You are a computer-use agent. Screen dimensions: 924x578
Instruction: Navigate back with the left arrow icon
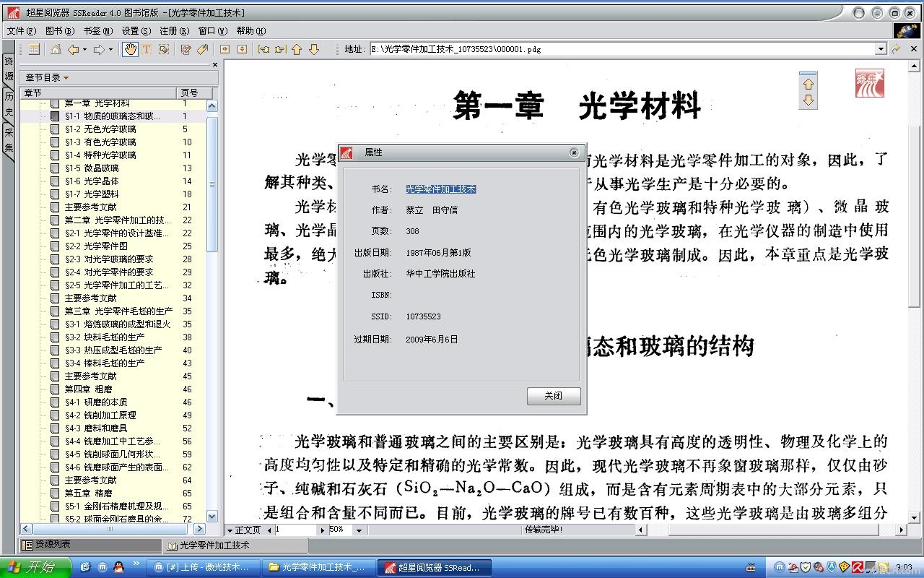tap(73, 49)
